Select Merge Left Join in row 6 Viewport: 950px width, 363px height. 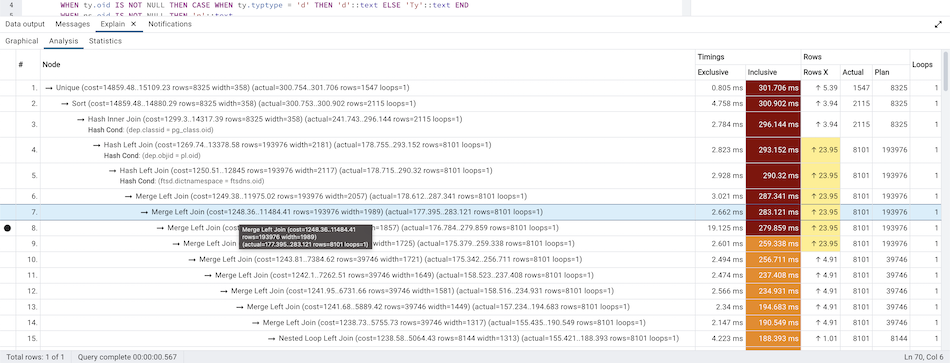[x=367, y=196]
